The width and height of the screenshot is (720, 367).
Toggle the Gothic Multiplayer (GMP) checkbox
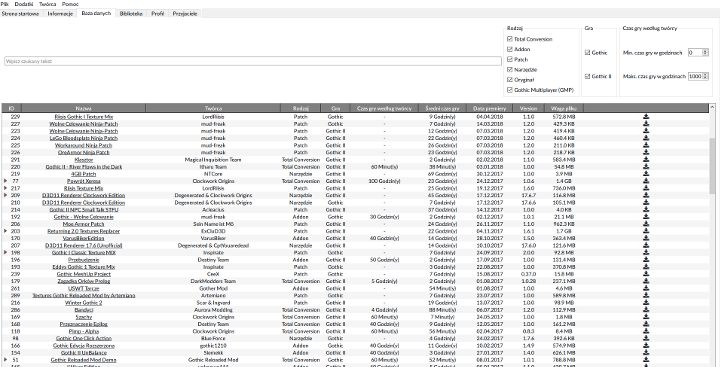[x=510, y=90]
